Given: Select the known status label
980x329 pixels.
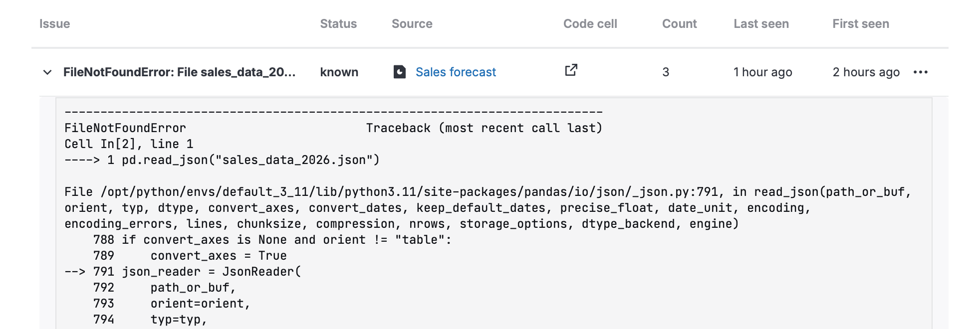Looking at the screenshot, I should pyautogui.click(x=339, y=72).
